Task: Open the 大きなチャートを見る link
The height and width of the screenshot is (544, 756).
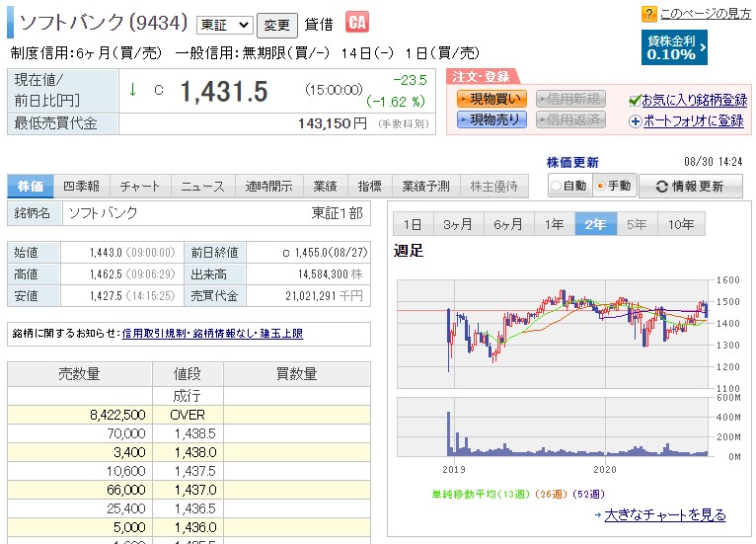Action: pos(665,514)
